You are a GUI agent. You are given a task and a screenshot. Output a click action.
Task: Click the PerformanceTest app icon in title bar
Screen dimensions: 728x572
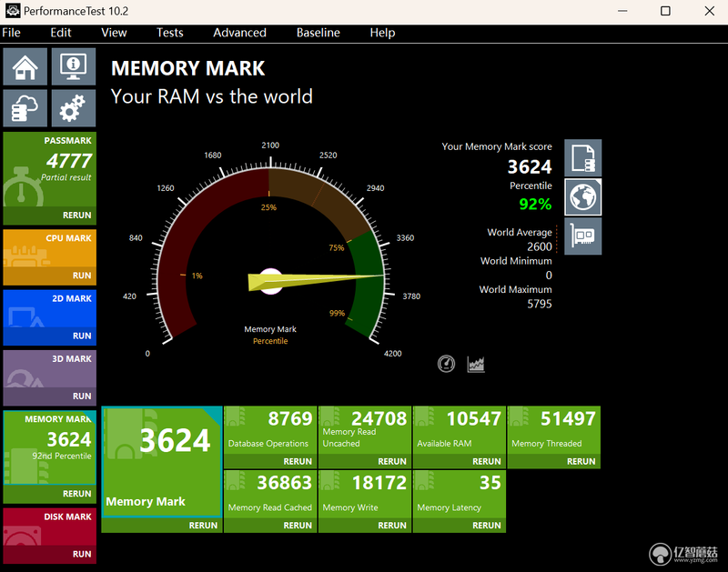pyautogui.click(x=13, y=11)
